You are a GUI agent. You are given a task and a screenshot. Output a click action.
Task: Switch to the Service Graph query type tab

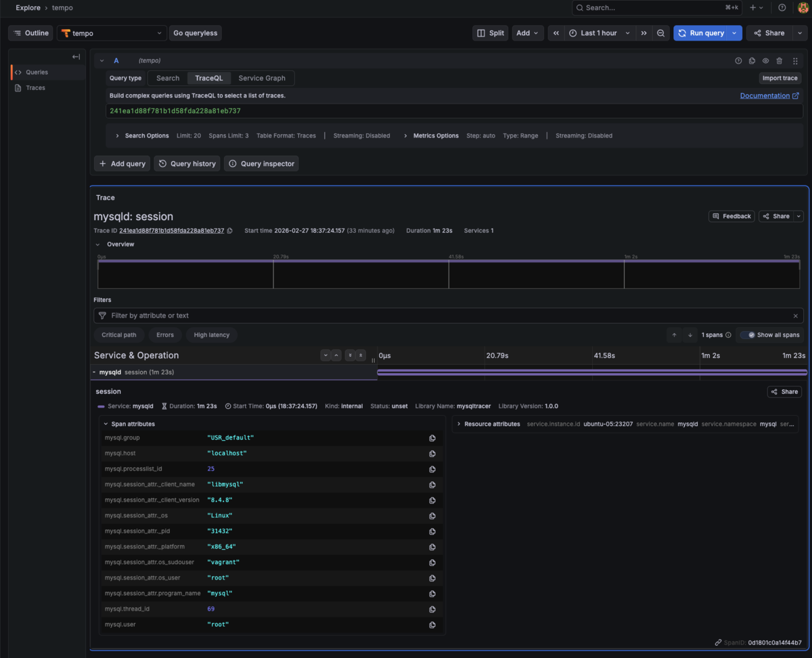tap(262, 79)
